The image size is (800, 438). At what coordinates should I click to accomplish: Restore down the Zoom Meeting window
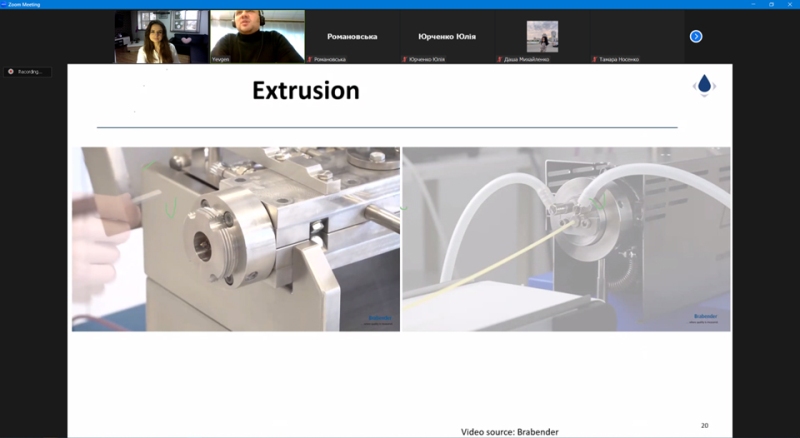pyautogui.click(x=771, y=4)
